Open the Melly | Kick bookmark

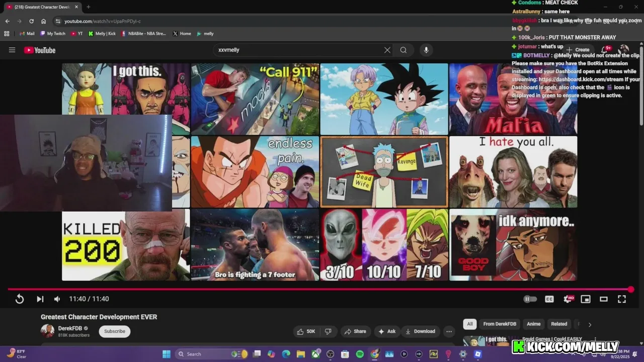(102, 34)
